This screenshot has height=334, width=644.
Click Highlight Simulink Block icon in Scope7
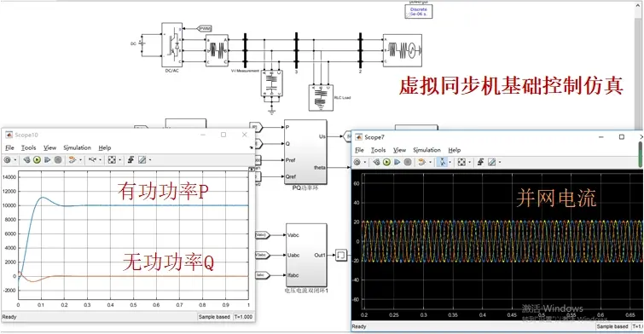(x=422, y=162)
